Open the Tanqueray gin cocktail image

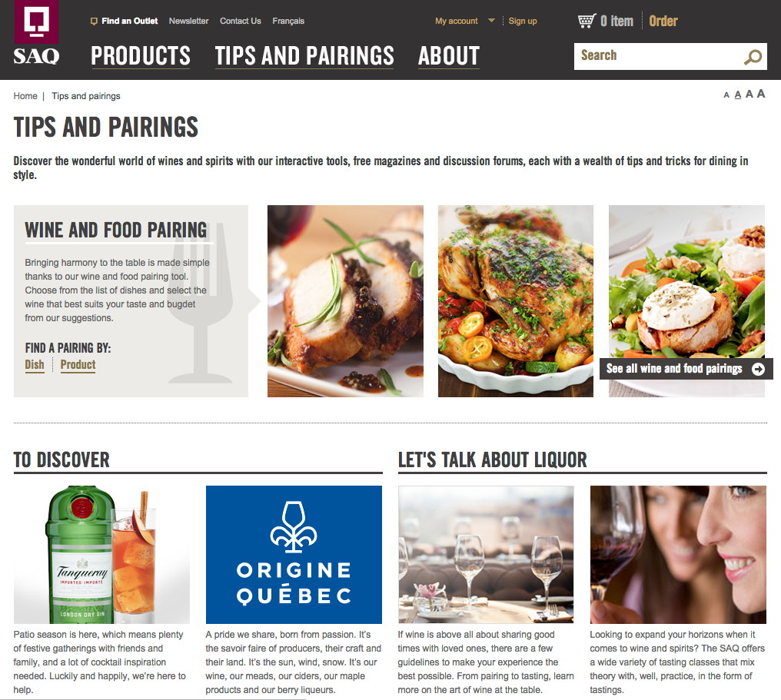click(101, 555)
